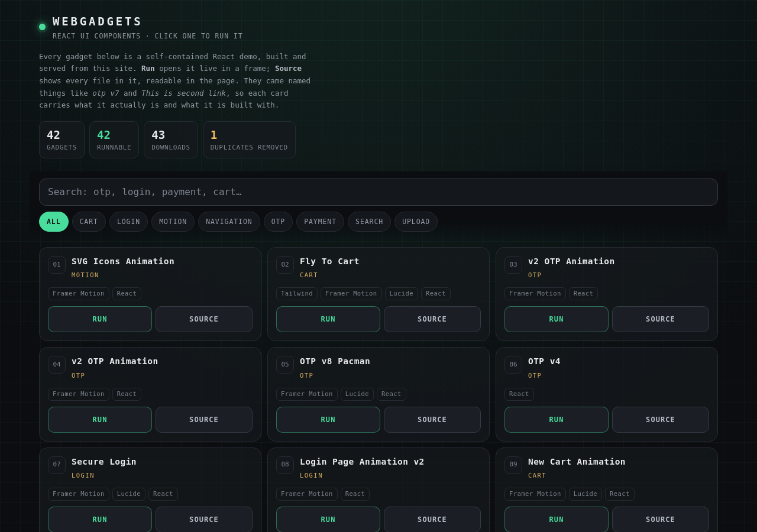The height and width of the screenshot is (532, 757).
Task: View source of card 04 v2 OTP Animation
Action: click(204, 420)
